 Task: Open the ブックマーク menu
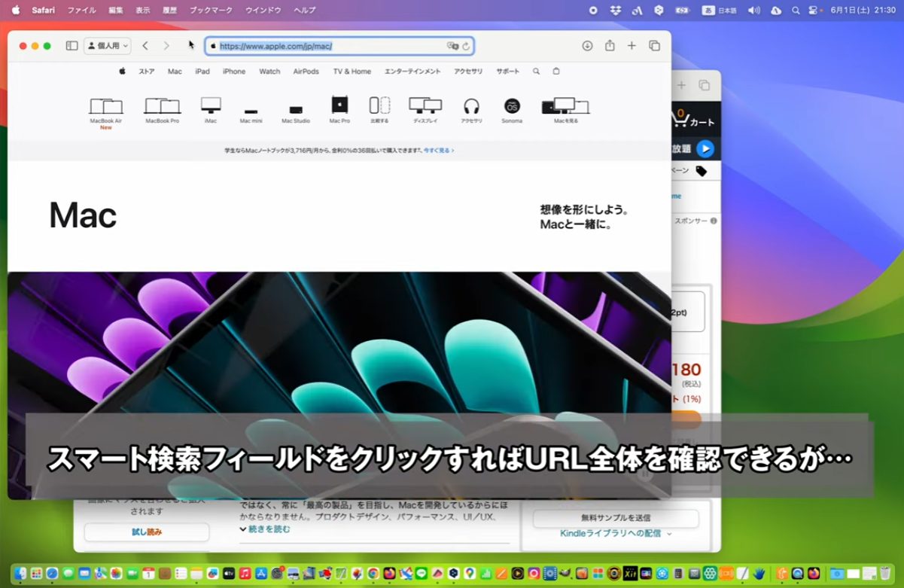[212, 11]
